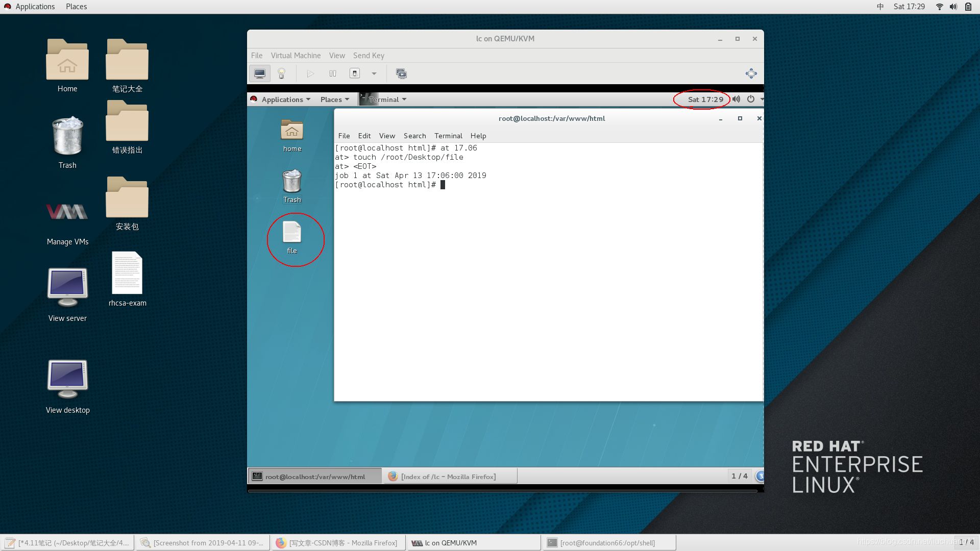Image resolution: width=980 pixels, height=551 pixels.
Task: Click guest volume speaker icon
Action: 736,99
